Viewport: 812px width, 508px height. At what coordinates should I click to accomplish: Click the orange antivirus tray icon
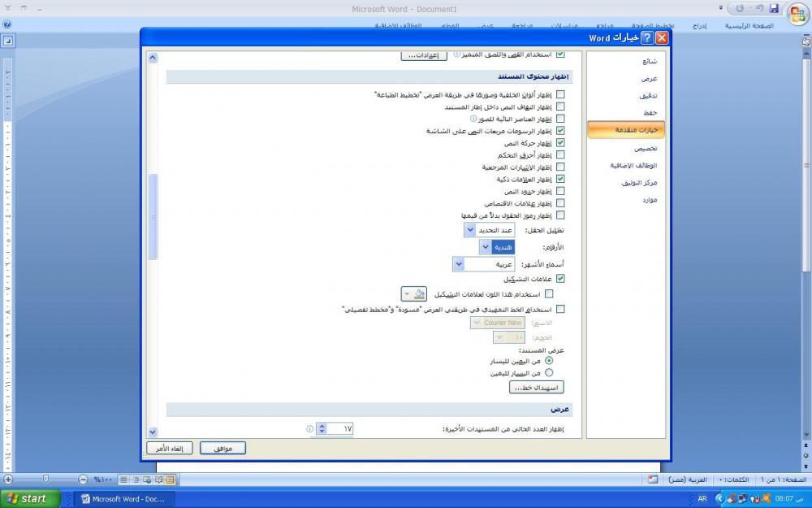tap(767, 499)
